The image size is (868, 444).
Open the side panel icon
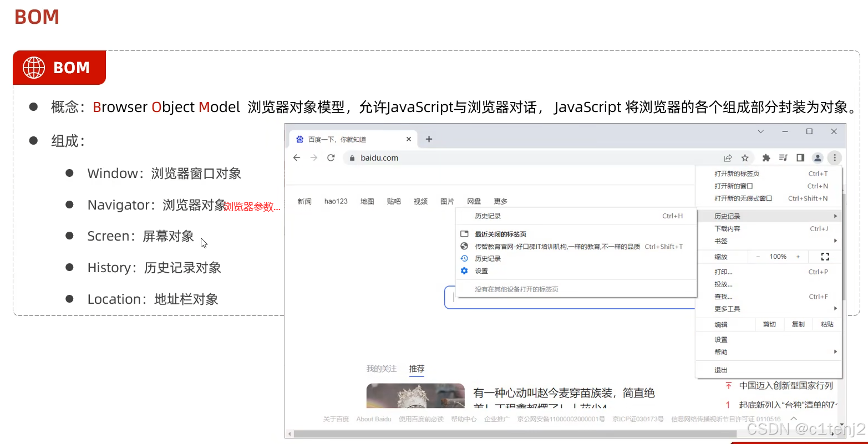(800, 157)
